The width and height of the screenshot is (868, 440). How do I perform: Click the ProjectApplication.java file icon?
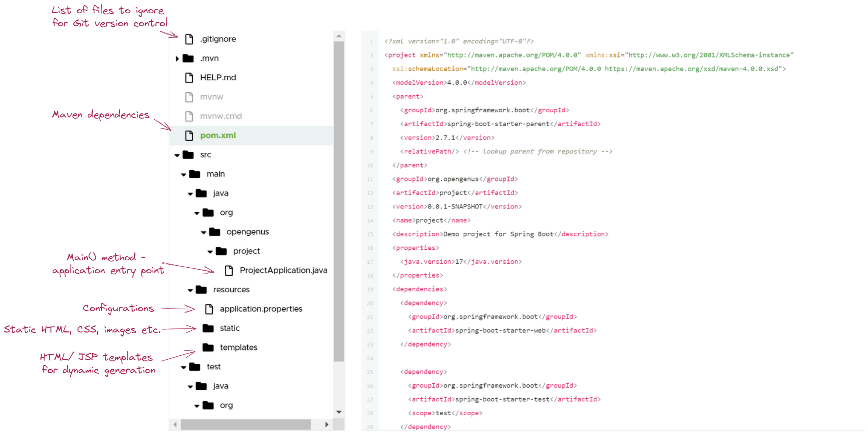(229, 271)
